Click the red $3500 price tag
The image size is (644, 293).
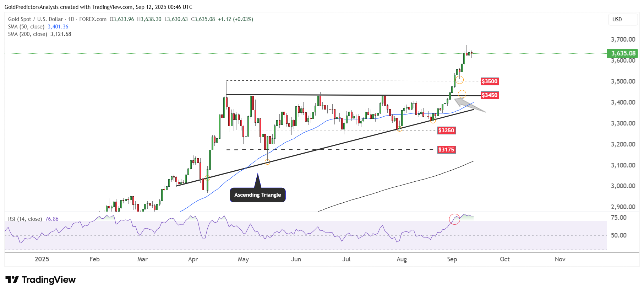(x=490, y=81)
